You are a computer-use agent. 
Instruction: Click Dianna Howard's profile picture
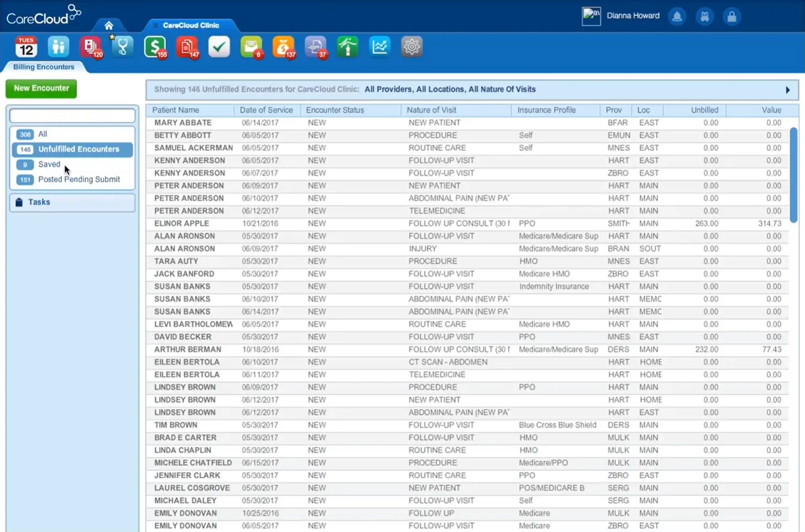591,16
